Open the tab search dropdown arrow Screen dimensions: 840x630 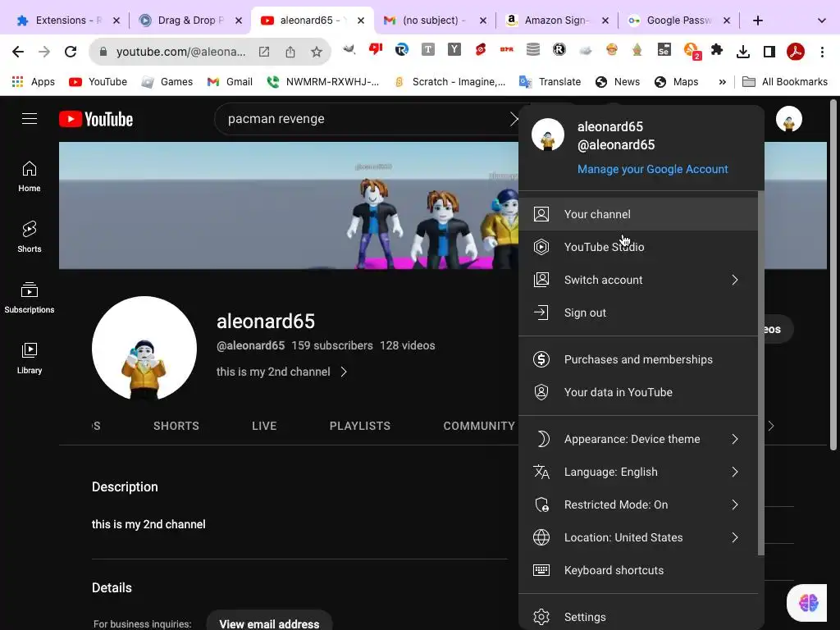tap(821, 21)
